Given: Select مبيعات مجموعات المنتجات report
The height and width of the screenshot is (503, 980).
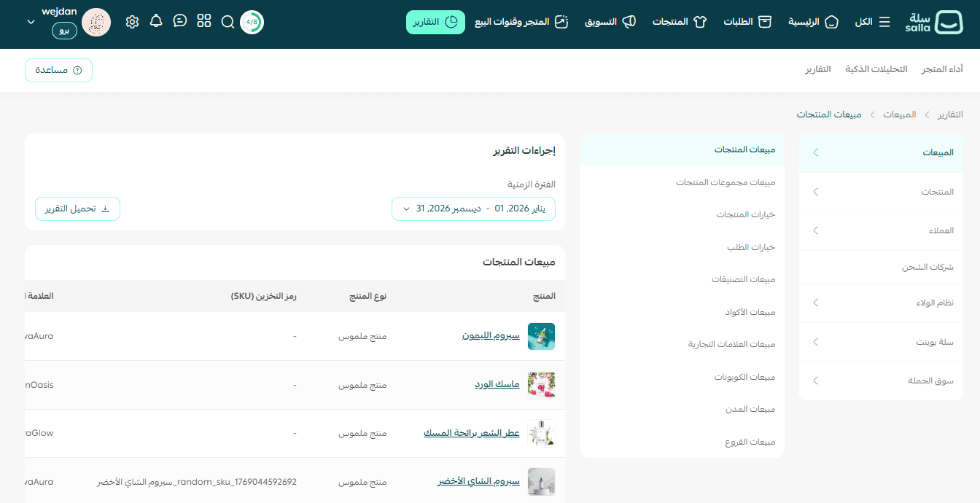Looking at the screenshot, I should [682, 182].
